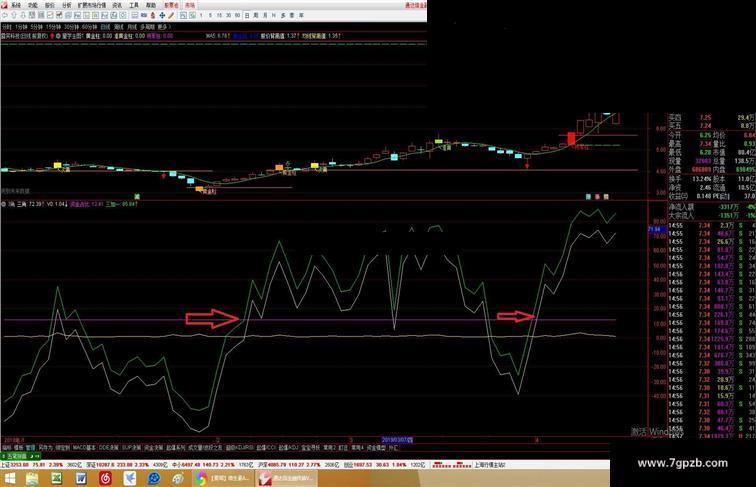Open the Windows Start button
This screenshot has width=756, height=487.
pyautogui.click(x=9, y=478)
